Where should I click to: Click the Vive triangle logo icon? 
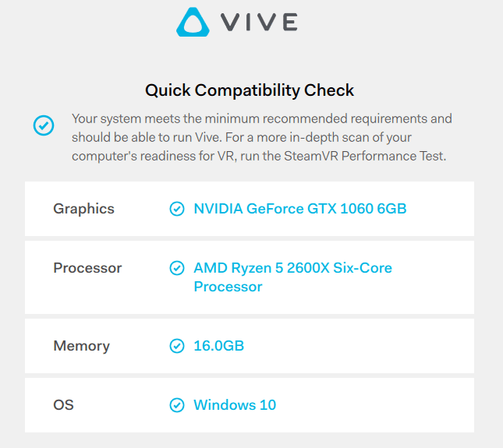193,22
